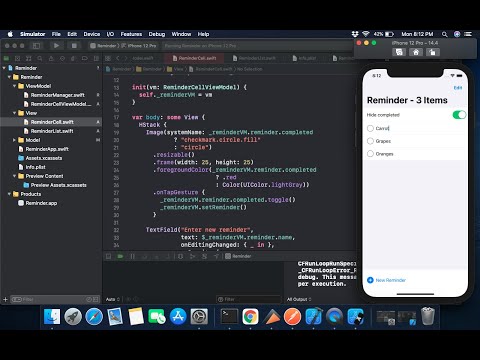Tap New Reminder in the simulator

387,280
